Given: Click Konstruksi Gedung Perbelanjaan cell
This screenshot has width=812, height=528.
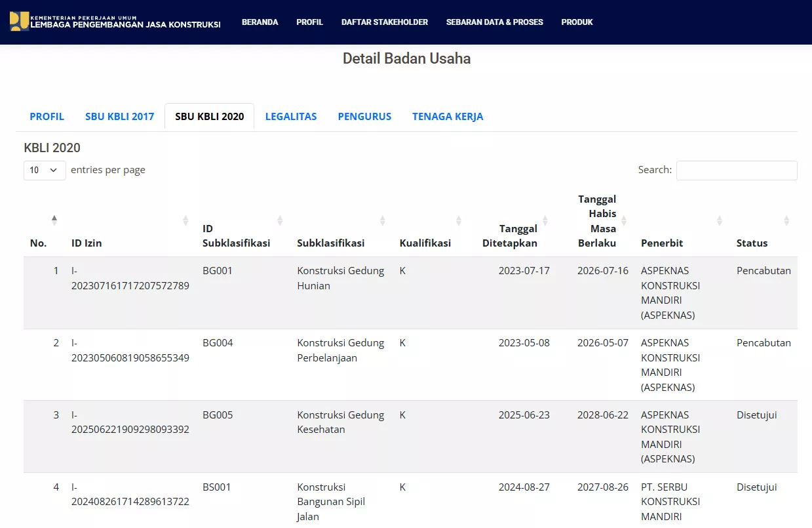Looking at the screenshot, I should point(341,350).
